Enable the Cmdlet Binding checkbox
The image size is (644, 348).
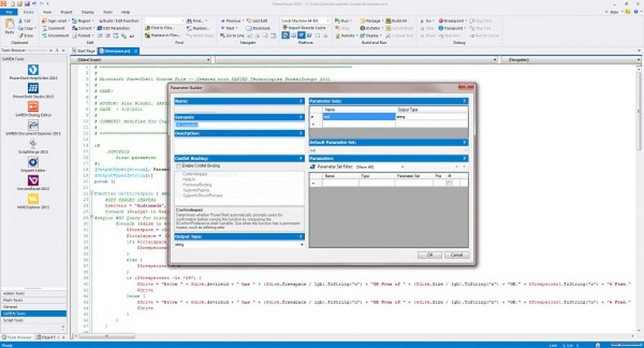[180, 166]
